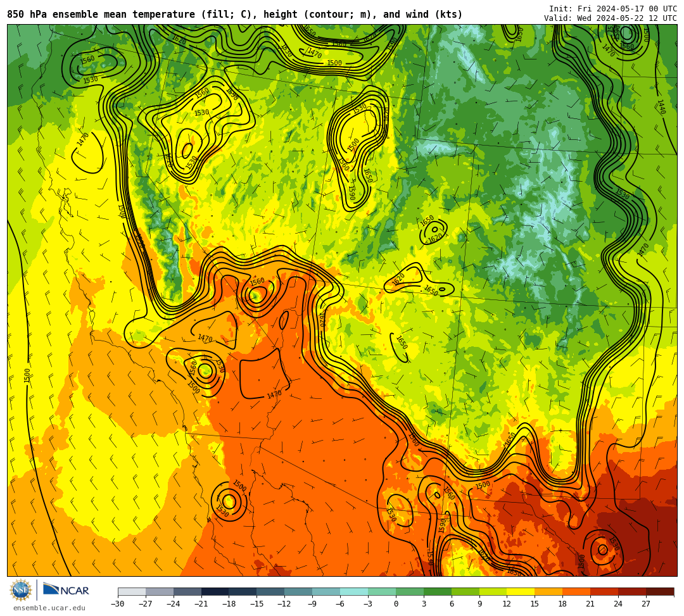
Task: Click the 27 colorbar tick label
Action: pos(646,604)
